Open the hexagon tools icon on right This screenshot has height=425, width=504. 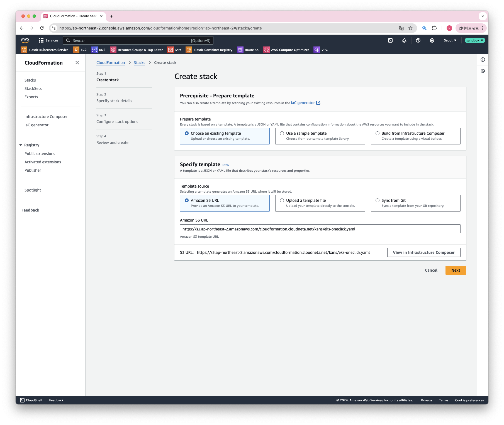pos(483,71)
